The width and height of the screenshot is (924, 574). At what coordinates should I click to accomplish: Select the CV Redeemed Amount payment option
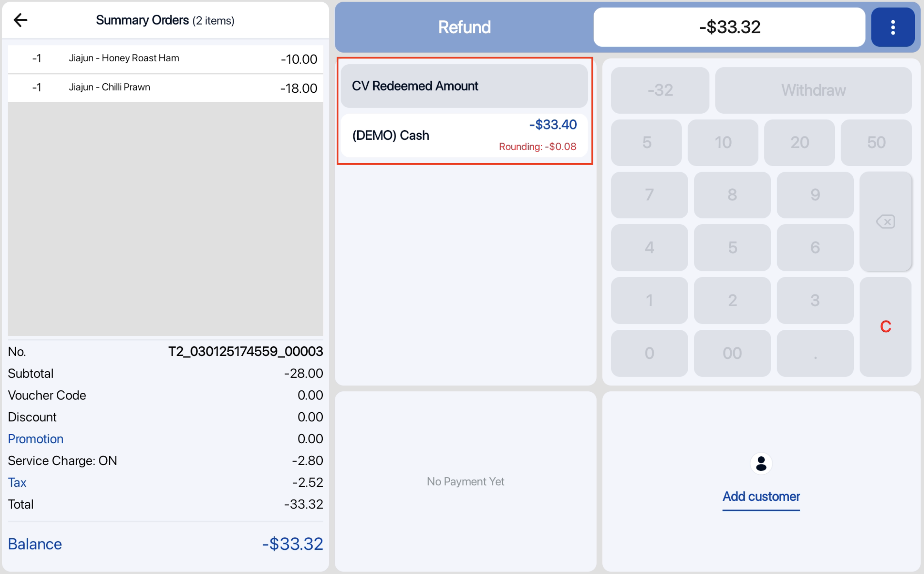[464, 86]
